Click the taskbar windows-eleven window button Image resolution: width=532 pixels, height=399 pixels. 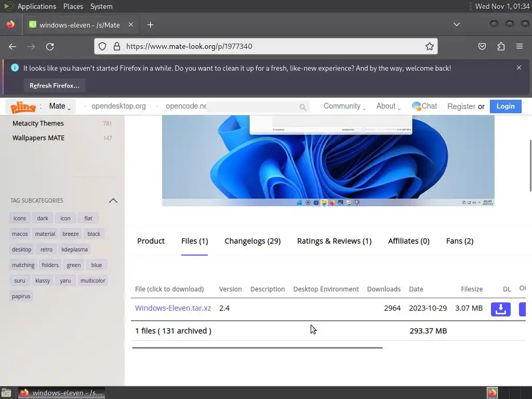point(61,393)
